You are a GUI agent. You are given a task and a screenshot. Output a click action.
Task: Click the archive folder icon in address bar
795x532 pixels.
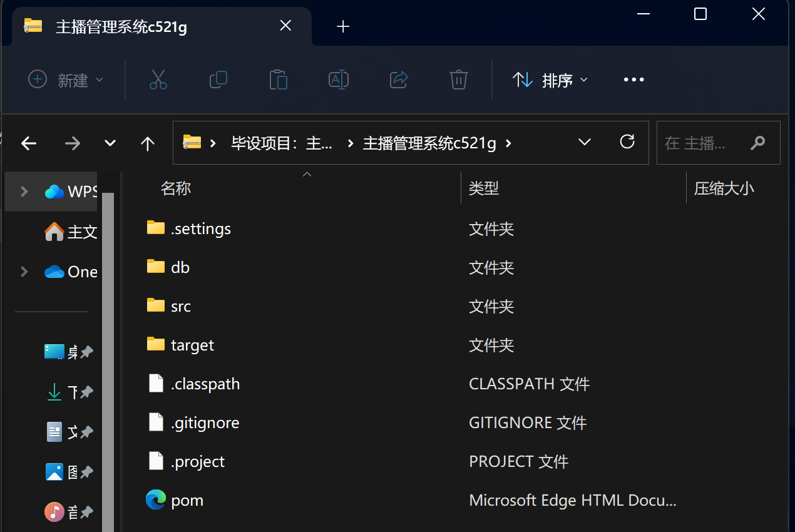click(192, 143)
